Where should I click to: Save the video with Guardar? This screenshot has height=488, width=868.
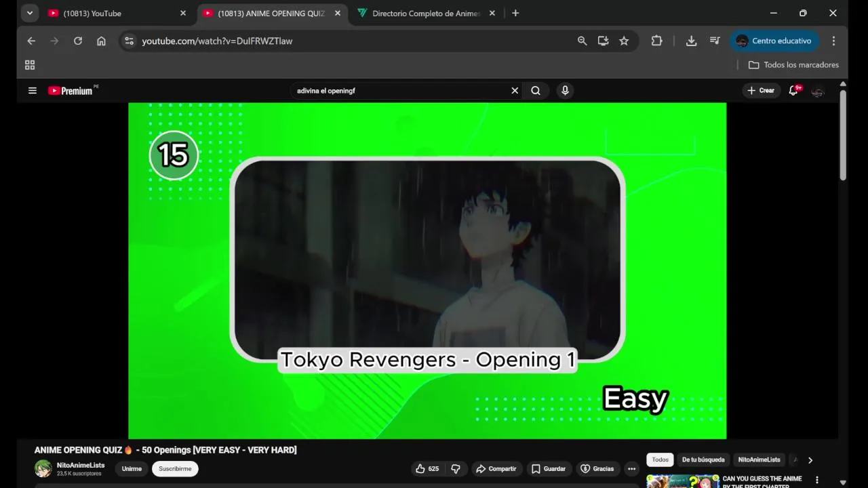pos(549,468)
